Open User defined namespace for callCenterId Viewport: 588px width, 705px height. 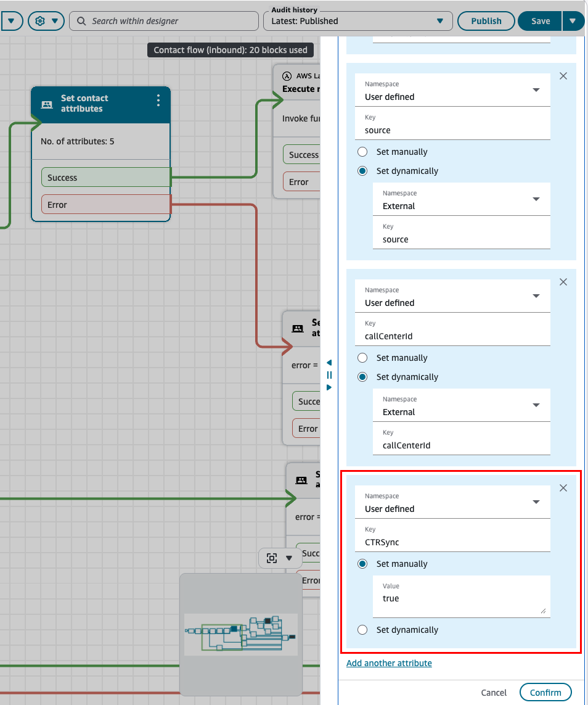452,296
